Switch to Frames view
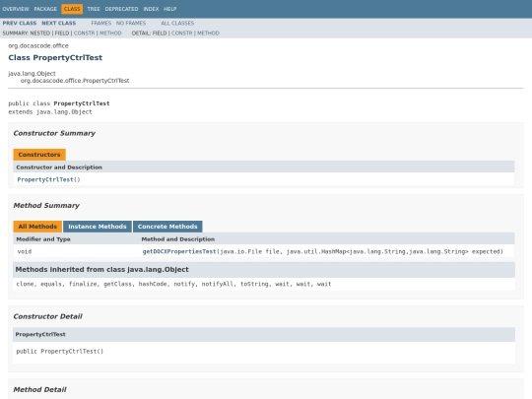 pyautogui.click(x=101, y=23)
